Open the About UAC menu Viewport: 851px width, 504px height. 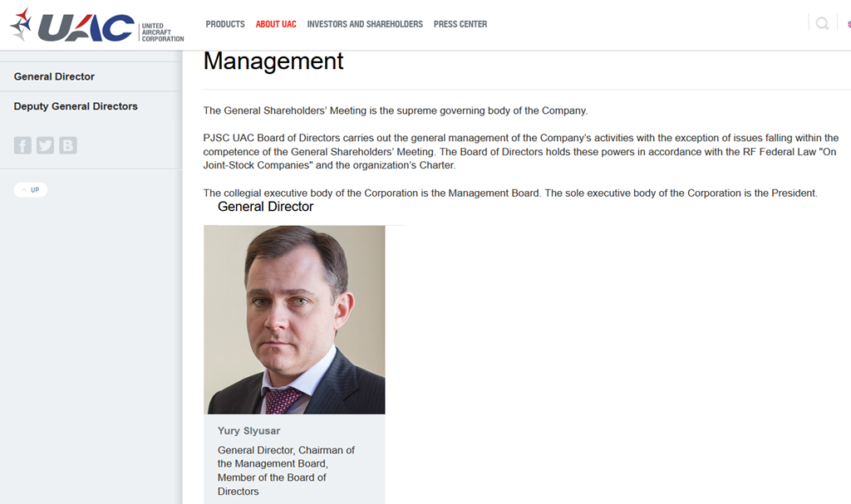tap(276, 24)
